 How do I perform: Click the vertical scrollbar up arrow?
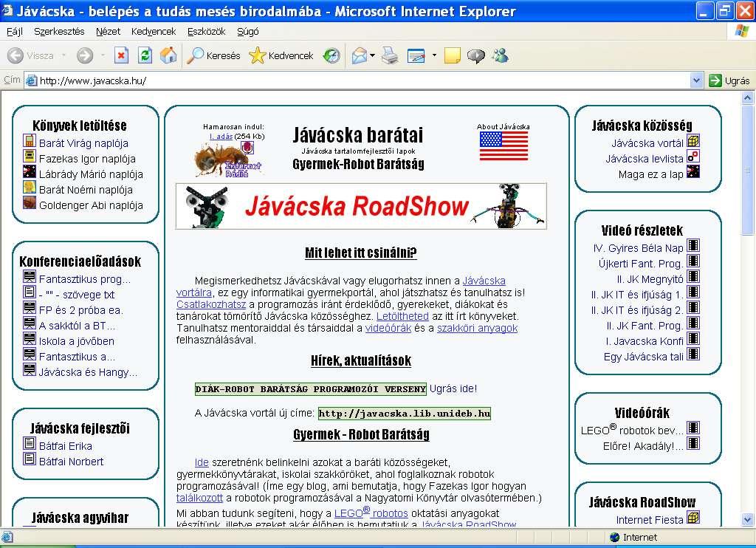coord(747,98)
